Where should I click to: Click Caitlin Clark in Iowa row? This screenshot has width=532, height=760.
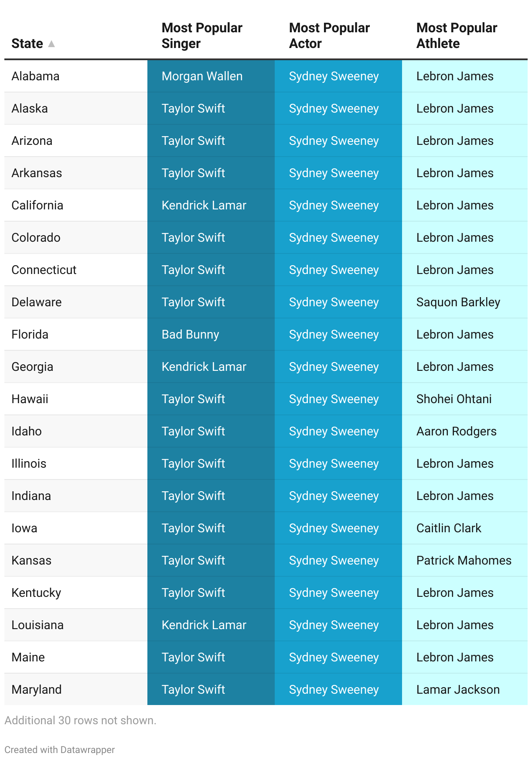465,528
